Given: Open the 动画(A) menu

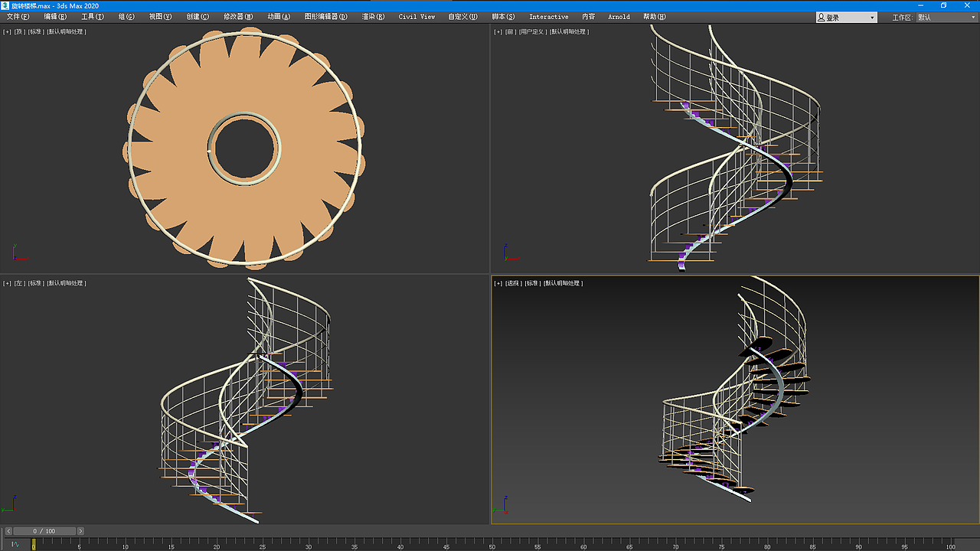Looking at the screenshot, I should click(279, 17).
